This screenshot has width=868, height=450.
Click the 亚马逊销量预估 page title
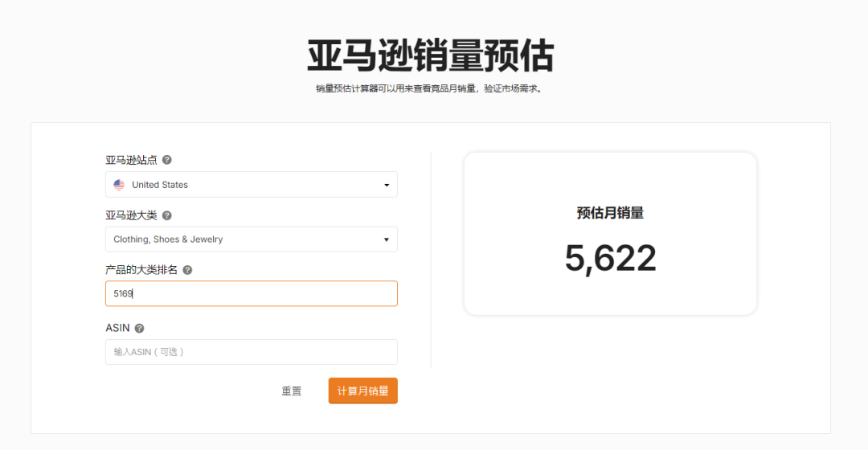tap(431, 56)
